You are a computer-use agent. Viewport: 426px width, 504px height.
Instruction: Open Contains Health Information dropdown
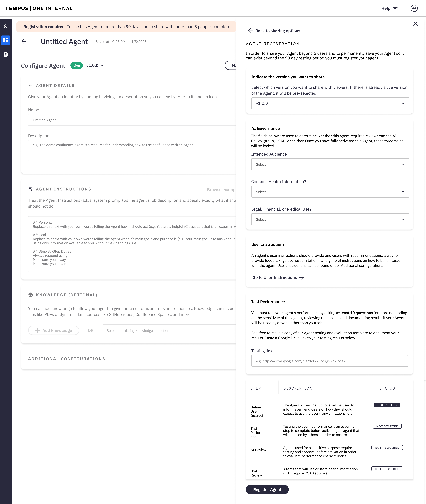tap(330, 192)
